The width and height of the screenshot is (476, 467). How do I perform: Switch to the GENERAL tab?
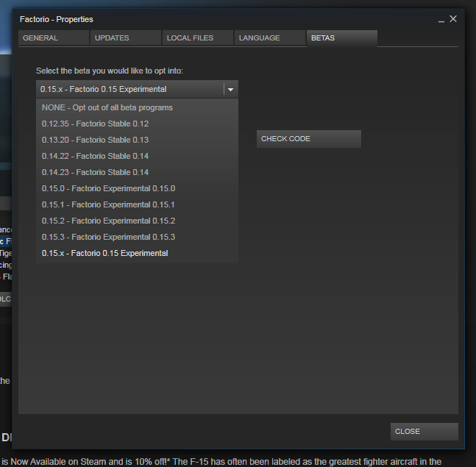click(x=54, y=38)
